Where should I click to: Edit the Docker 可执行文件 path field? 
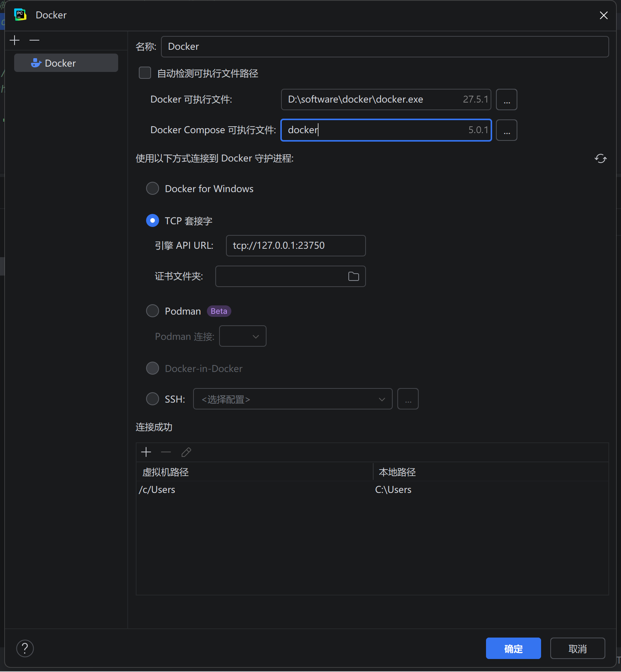pyautogui.click(x=386, y=99)
